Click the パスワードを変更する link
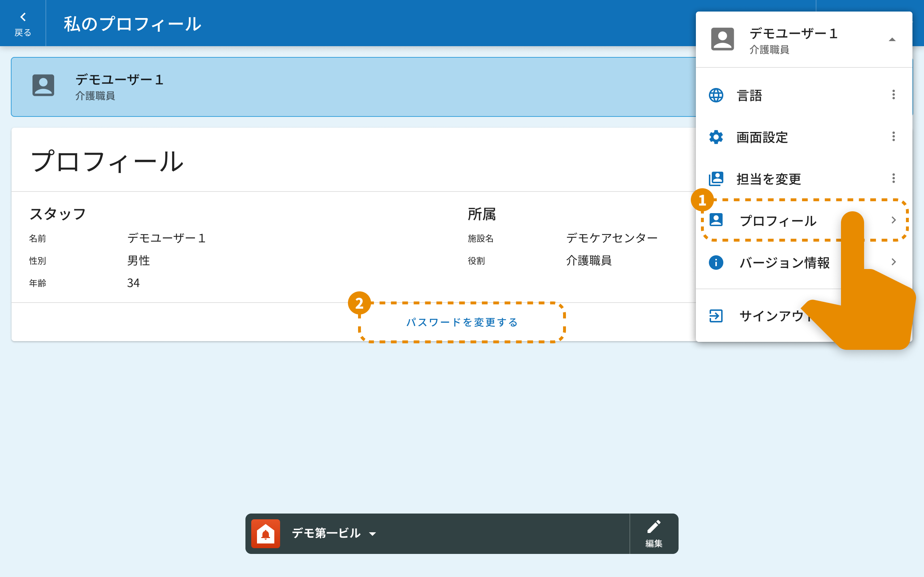Image resolution: width=924 pixels, height=577 pixels. pos(462,322)
